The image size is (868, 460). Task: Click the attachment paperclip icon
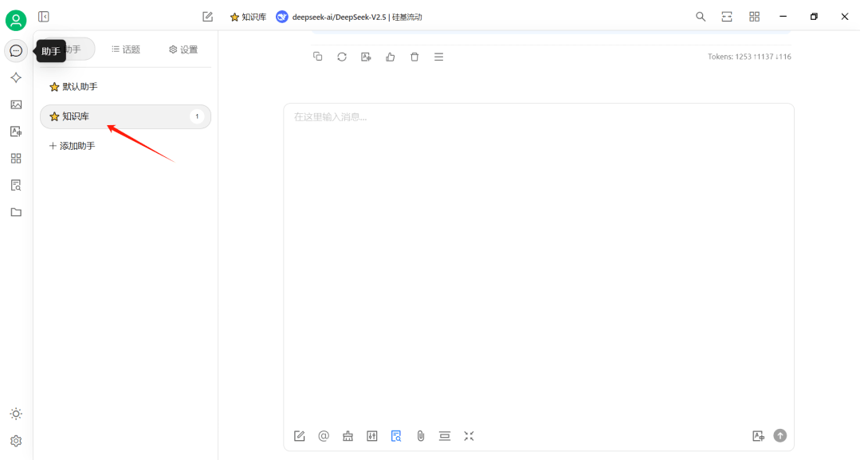point(421,436)
